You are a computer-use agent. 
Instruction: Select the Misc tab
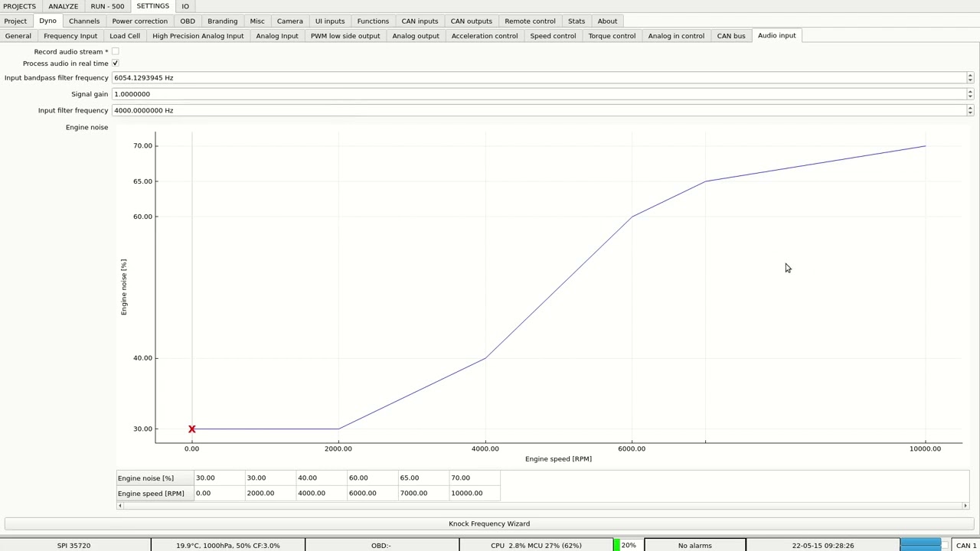click(257, 21)
